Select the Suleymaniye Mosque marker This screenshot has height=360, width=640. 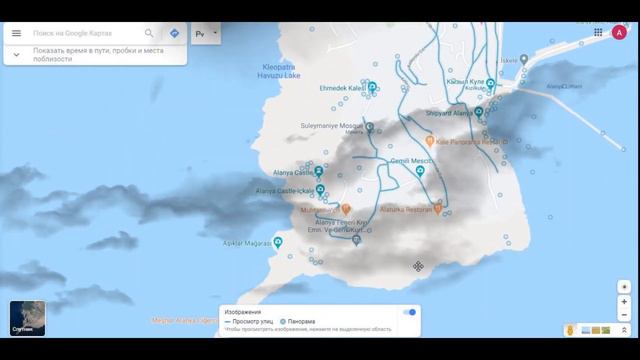pyautogui.click(x=370, y=127)
